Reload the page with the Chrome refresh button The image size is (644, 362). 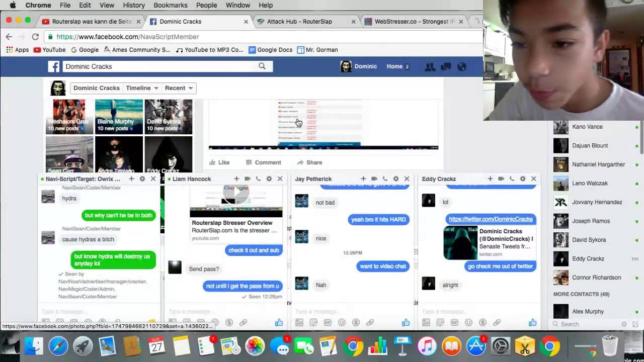(35, 37)
